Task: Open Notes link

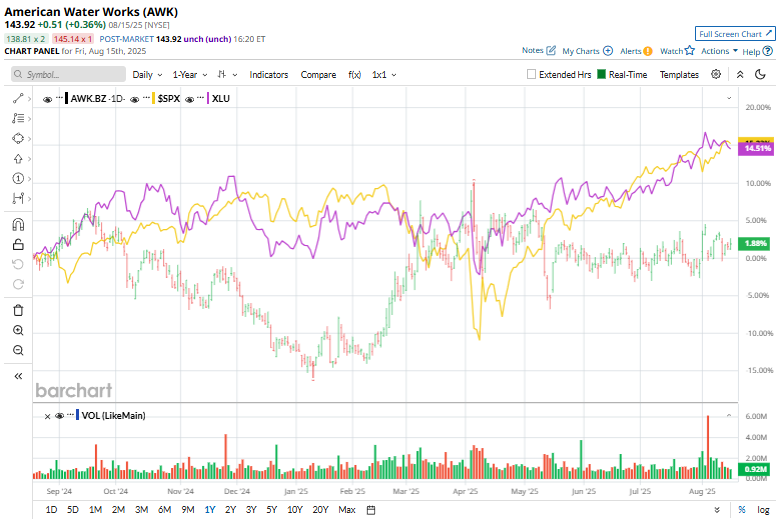Action: point(538,51)
